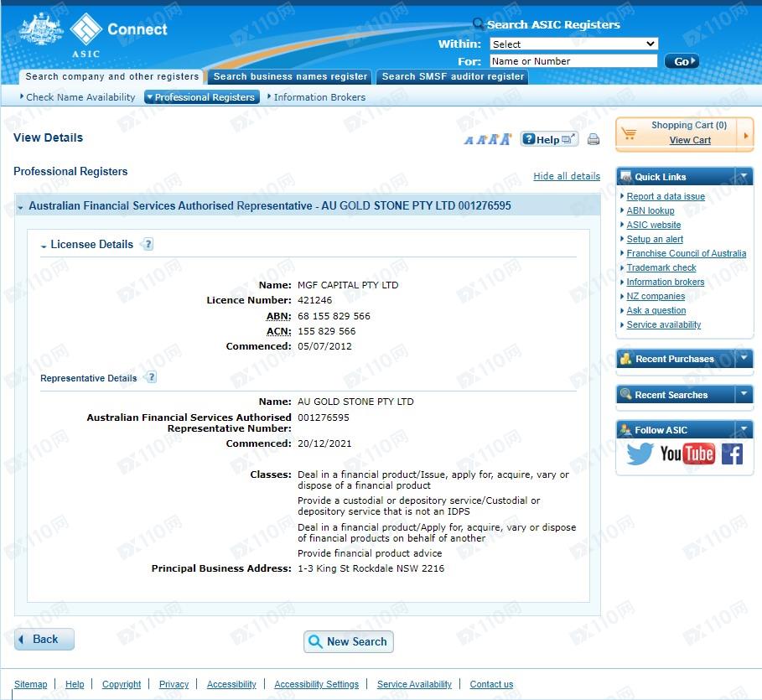The height and width of the screenshot is (700, 762).
Task: Select the largest font size icon
Action: tap(505, 139)
